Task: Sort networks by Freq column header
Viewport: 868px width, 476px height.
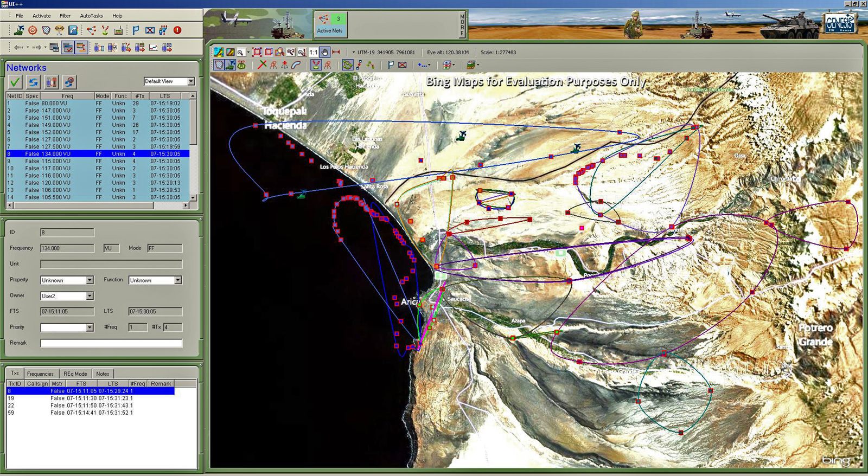Action: (67, 96)
